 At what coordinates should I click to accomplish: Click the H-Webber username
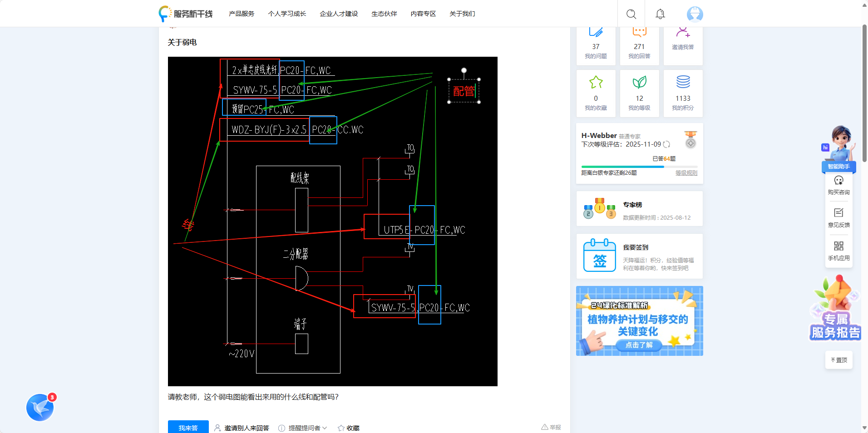pyautogui.click(x=599, y=135)
